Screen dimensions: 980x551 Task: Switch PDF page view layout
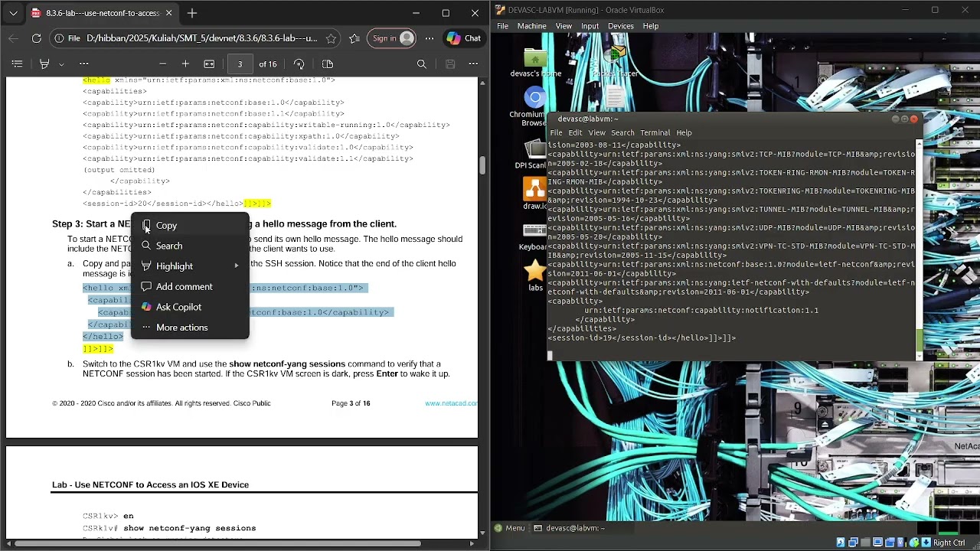click(x=328, y=64)
